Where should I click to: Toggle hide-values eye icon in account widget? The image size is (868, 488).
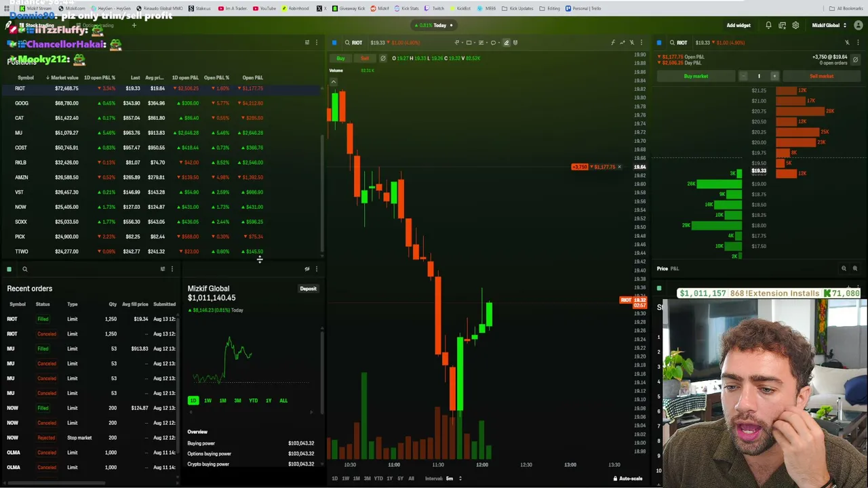(307, 269)
